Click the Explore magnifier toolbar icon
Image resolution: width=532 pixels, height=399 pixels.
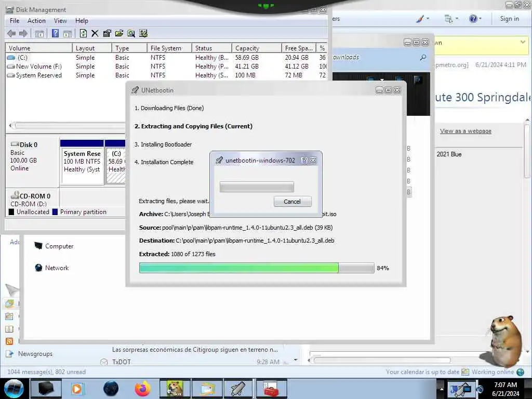(x=131, y=33)
